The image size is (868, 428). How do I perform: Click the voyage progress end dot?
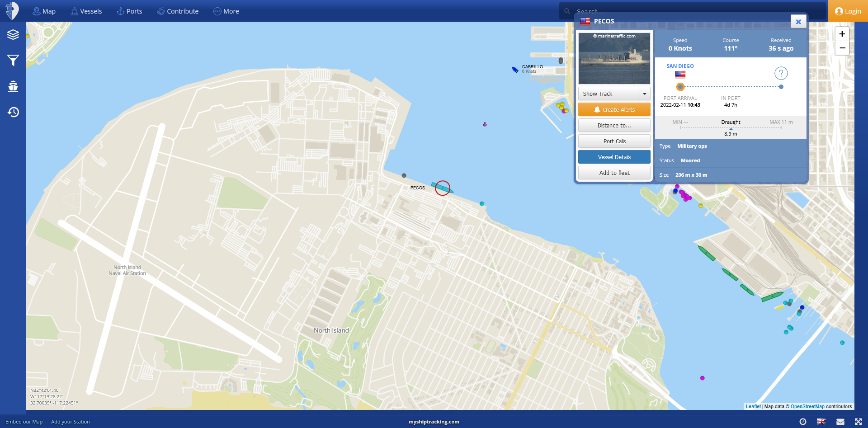(x=781, y=87)
